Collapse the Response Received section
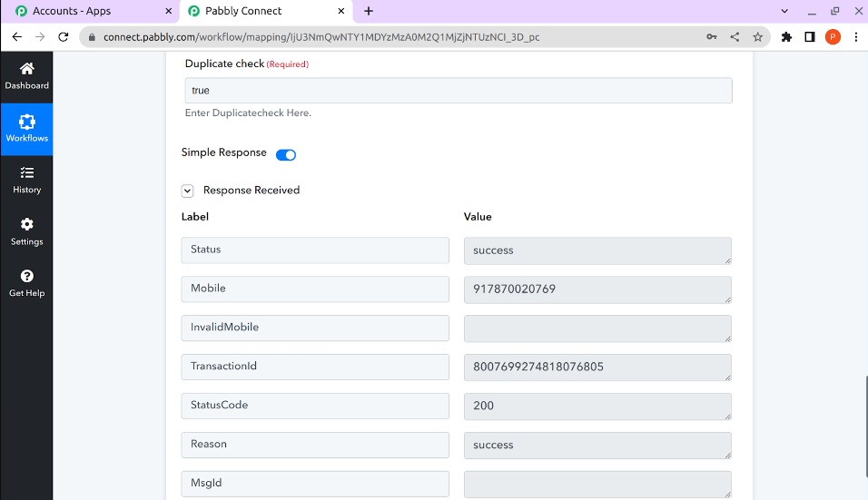 pos(187,191)
